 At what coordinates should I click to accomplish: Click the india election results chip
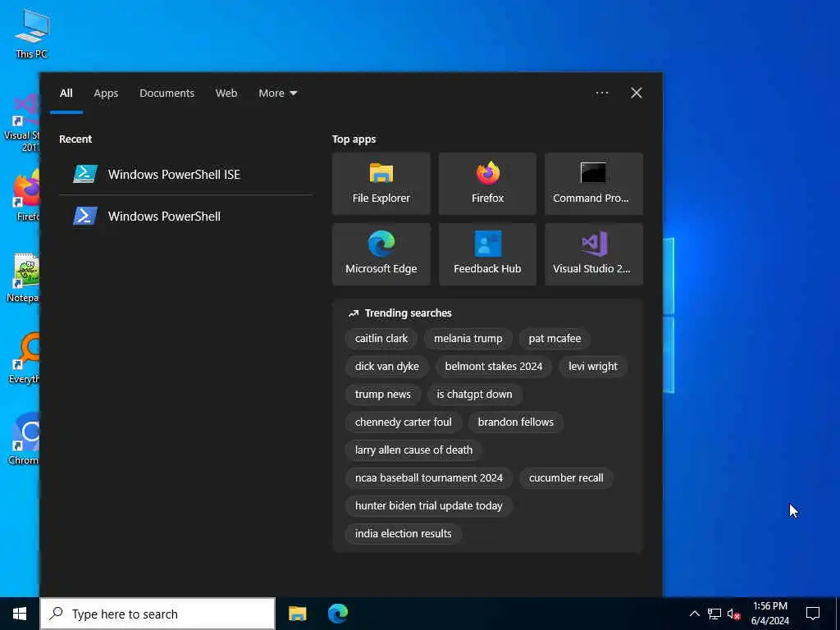click(x=403, y=533)
